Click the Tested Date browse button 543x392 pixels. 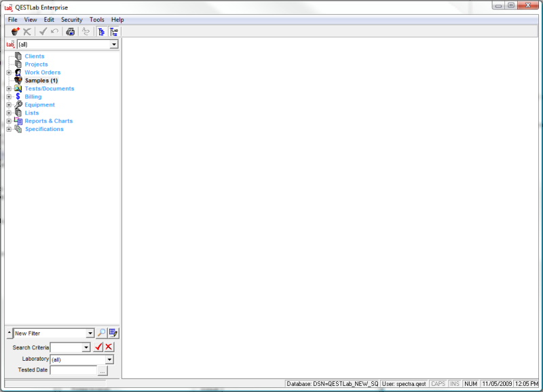(102, 370)
